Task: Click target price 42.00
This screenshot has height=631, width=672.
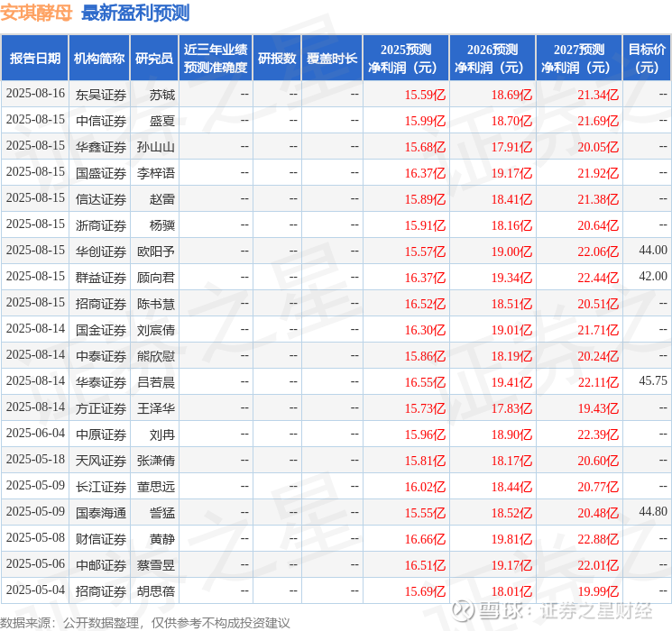Action: 653,277
